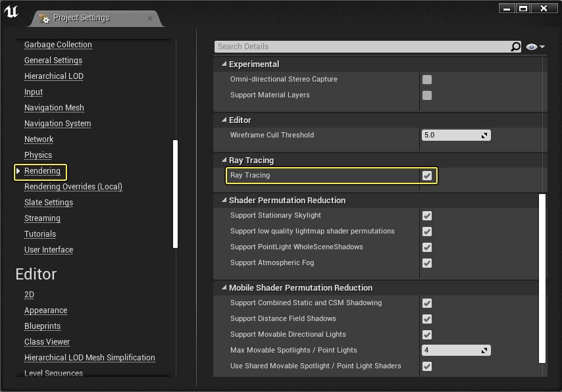Image resolution: width=562 pixels, height=392 pixels.
Task: Uncheck Support Stationary Skylight
Action: 427,216
